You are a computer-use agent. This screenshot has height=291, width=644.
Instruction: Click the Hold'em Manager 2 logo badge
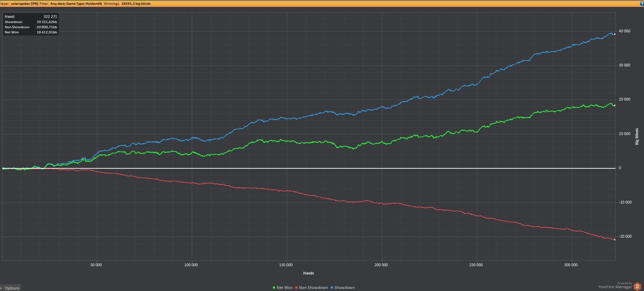637,287
